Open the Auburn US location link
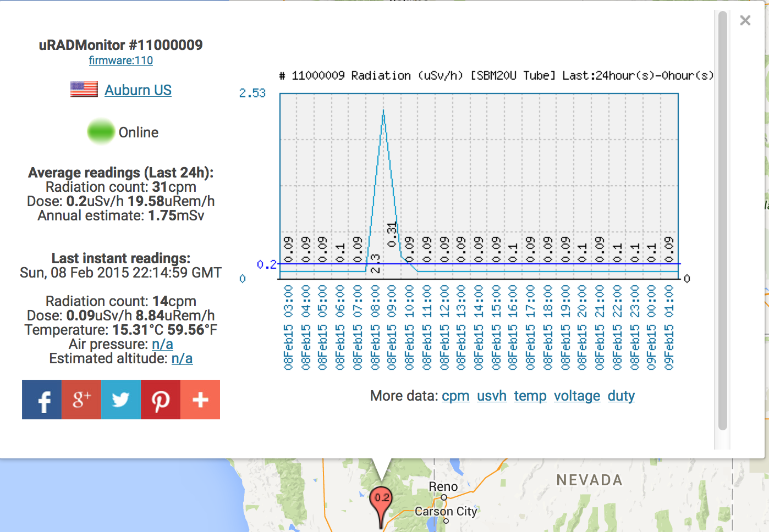769x532 pixels. [x=138, y=90]
